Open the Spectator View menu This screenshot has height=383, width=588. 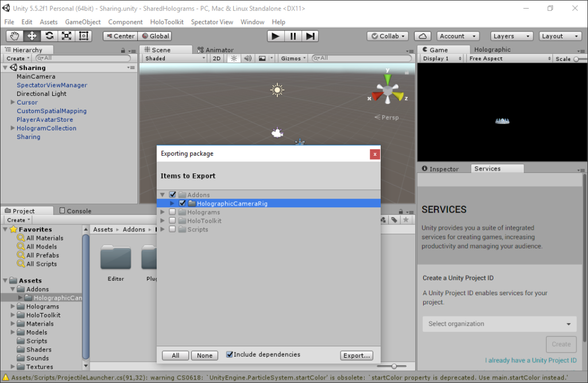pos(212,22)
